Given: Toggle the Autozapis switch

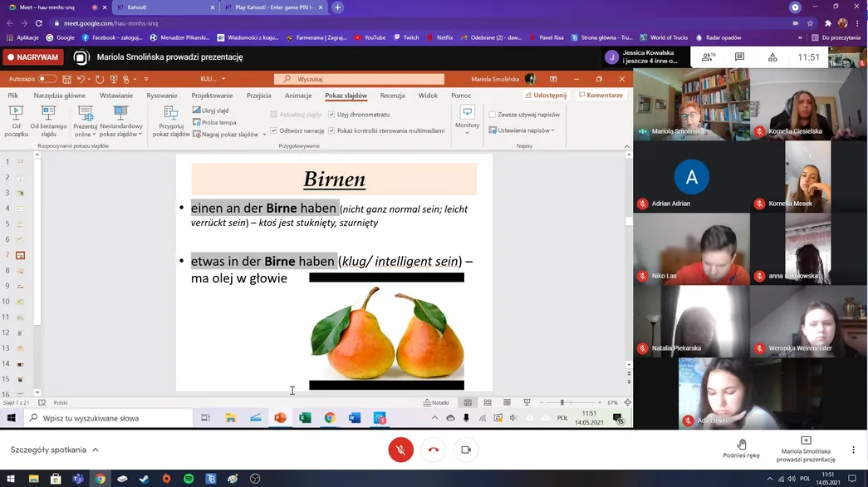Looking at the screenshot, I should 47,79.
